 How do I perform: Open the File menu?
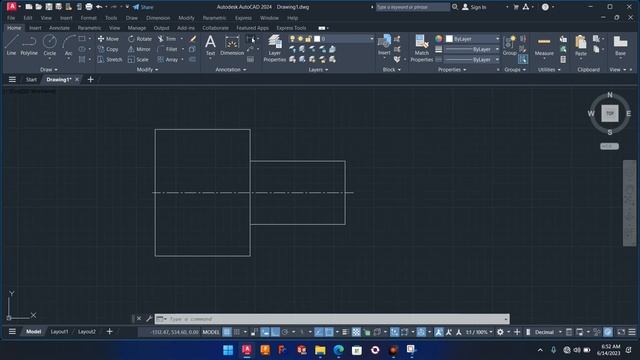point(11,18)
